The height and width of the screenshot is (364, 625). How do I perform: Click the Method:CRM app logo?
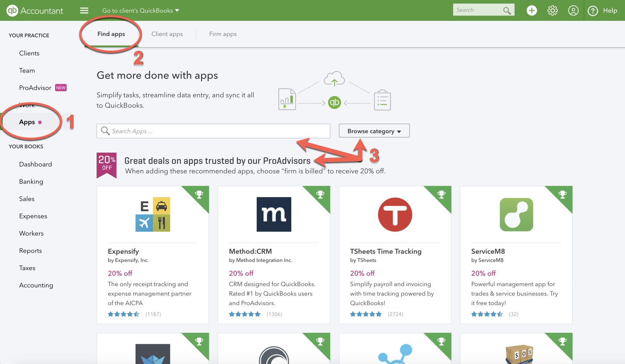(274, 214)
